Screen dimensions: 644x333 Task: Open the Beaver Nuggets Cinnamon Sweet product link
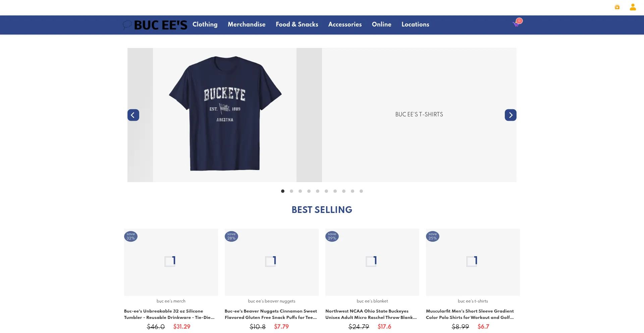pyautogui.click(x=271, y=314)
